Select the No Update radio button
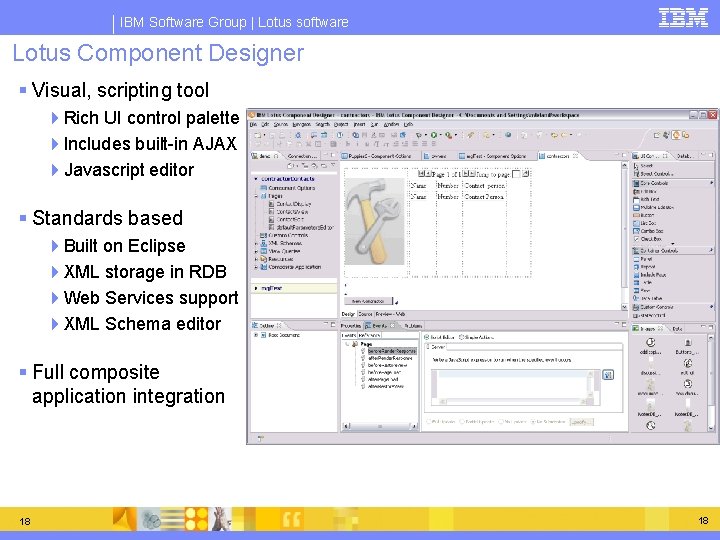Viewport: 720px width, 540px height. (513, 422)
